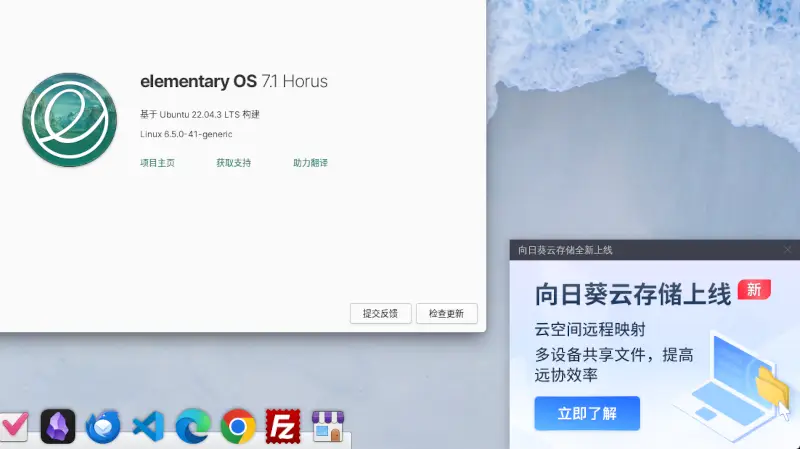Launch Obsidian from the dock
Image resolution: width=800 pixels, height=449 pixels.
58,426
